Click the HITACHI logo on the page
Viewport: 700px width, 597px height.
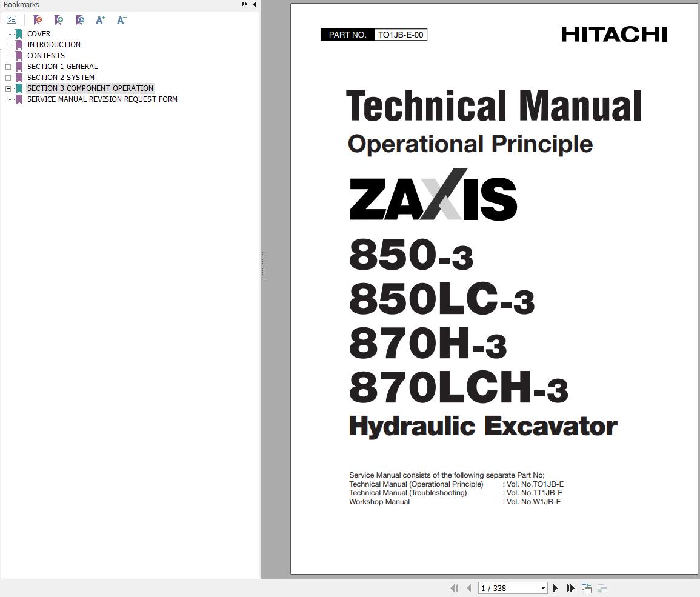point(614,35)
